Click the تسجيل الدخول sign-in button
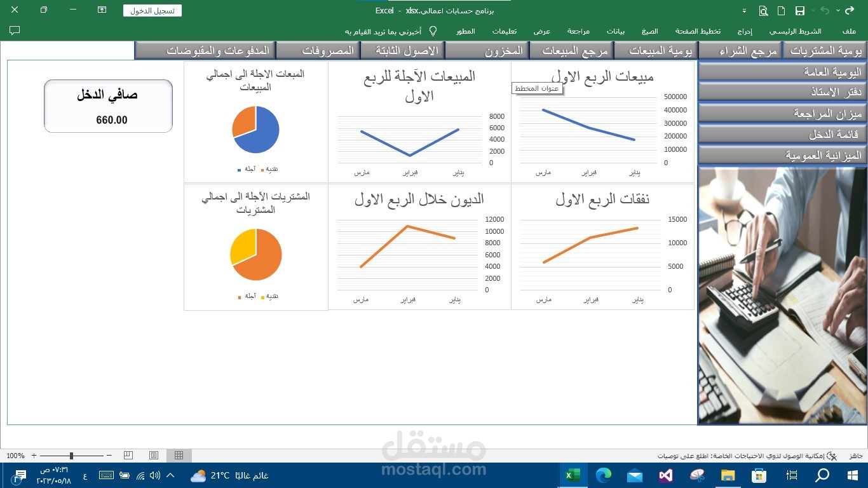This screenshot has width=868, height=488. (153, 11)
